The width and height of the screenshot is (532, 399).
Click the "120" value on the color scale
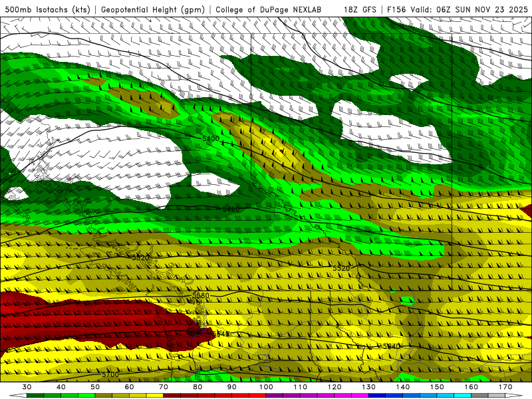pyautogui.click(x=334, y=387)
